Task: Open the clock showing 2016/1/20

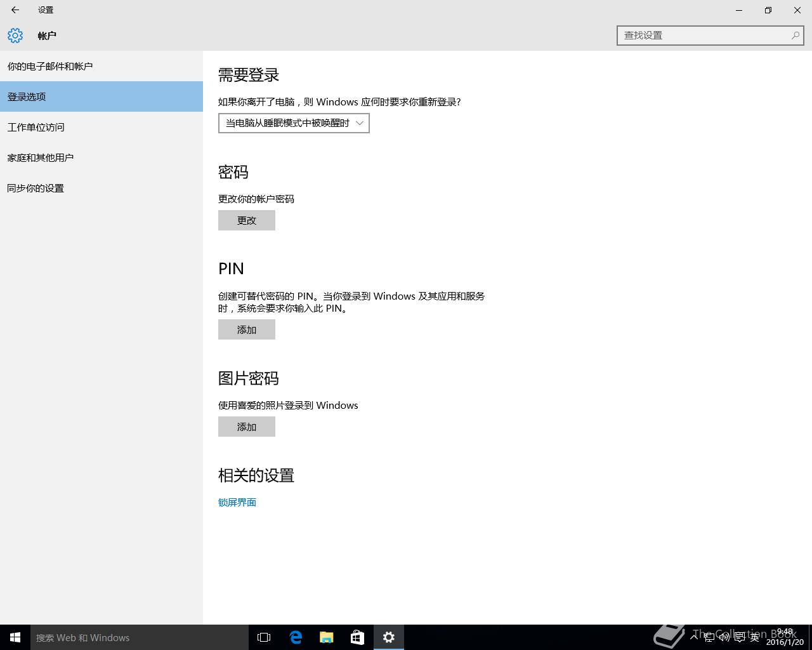Action: (785, 637)
